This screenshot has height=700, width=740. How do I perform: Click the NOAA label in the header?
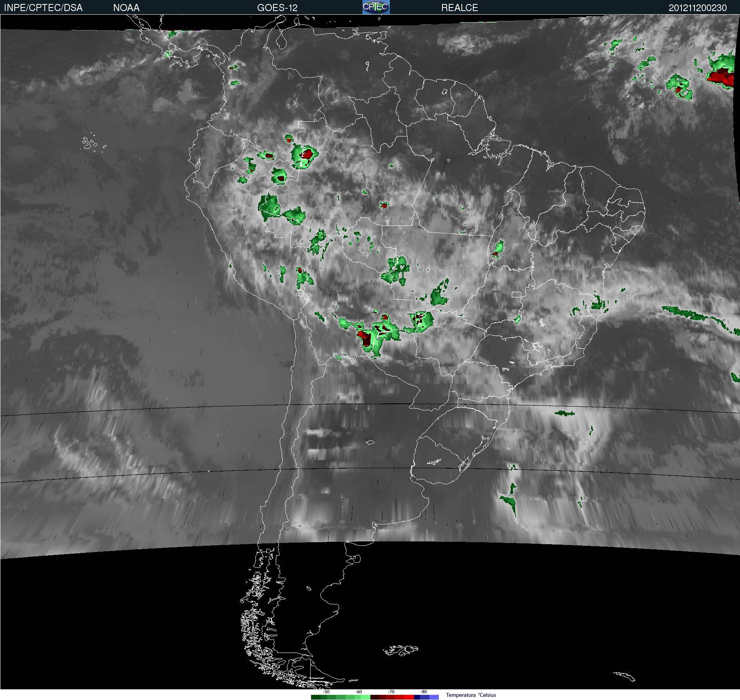click(x=126, y=8)
